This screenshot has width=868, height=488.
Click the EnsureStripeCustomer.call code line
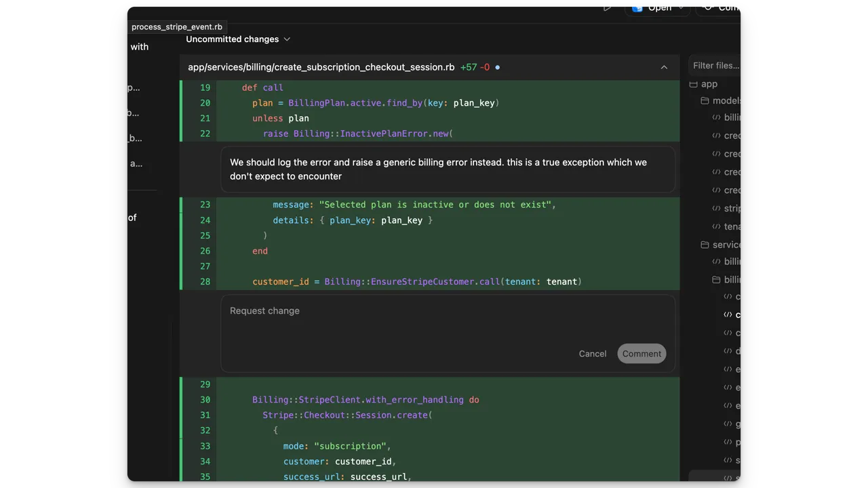[417, 282]
